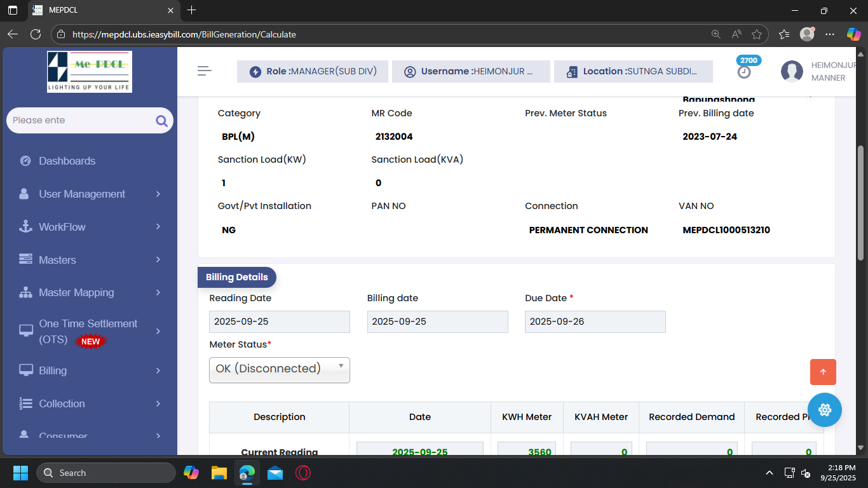Image resolution: width=868 pixels, height=488 pixels.
Task: Open Mail from the taskbar
Action: (275, 473)
